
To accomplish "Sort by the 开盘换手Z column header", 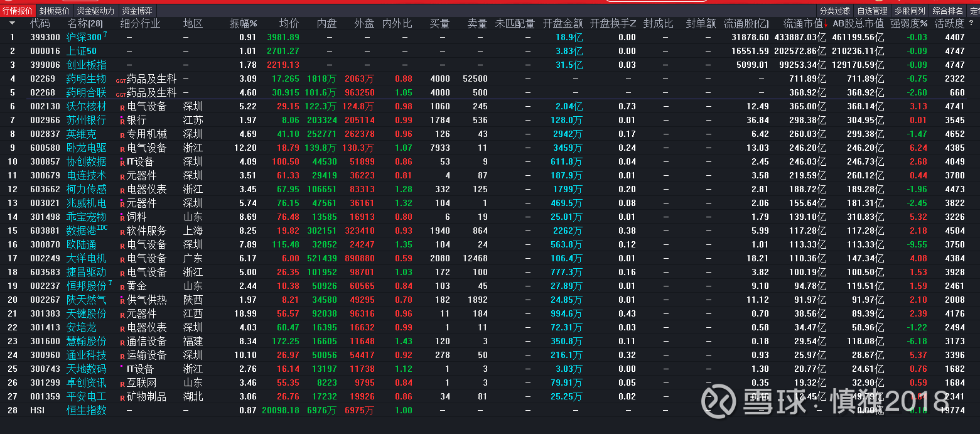I will click(x=613, y=23).
